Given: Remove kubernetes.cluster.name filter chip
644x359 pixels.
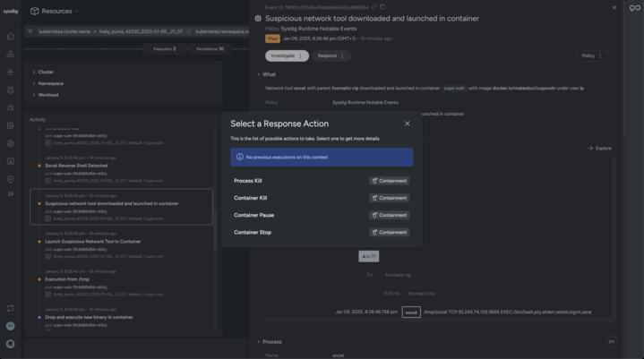Looking at the screenshot, I should coord(188,31).
